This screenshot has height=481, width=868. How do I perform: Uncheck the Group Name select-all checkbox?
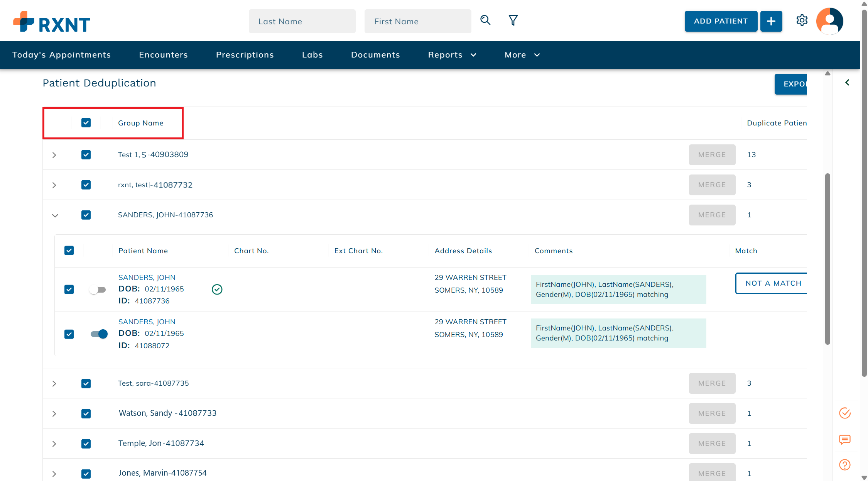(x=86, y=123)
